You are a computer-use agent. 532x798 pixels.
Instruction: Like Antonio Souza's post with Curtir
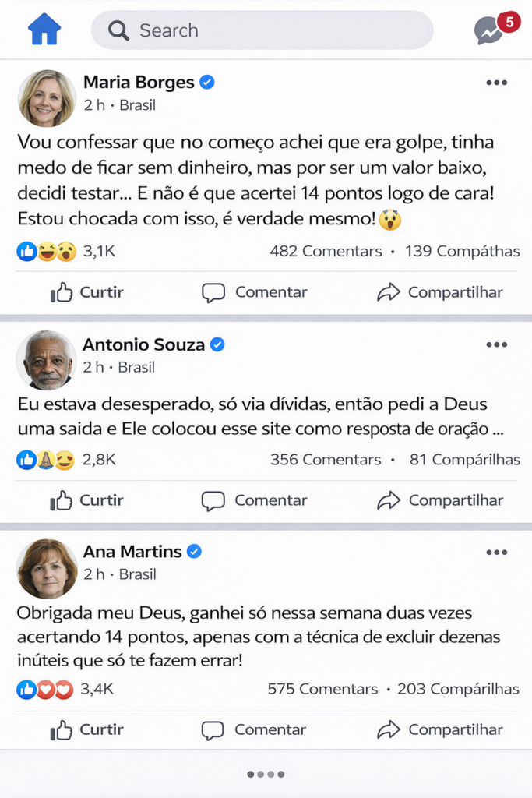click(x=87, y=500)
